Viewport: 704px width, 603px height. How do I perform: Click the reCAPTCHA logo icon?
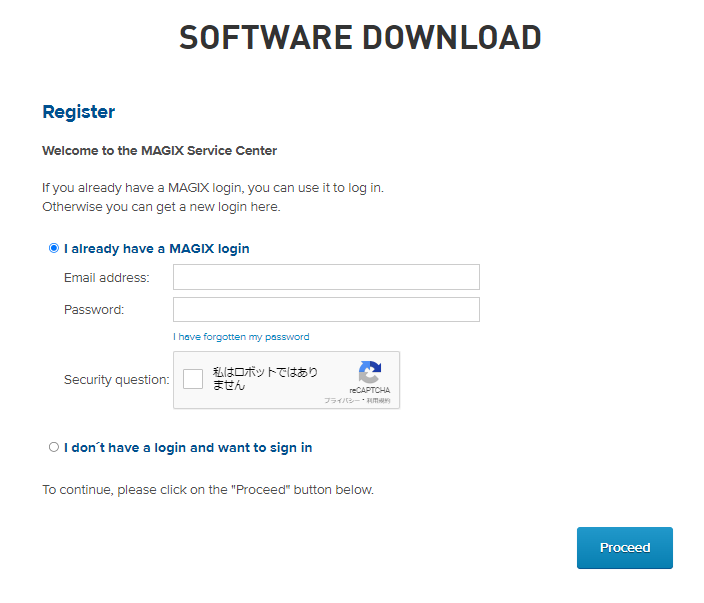pos(370,372)
